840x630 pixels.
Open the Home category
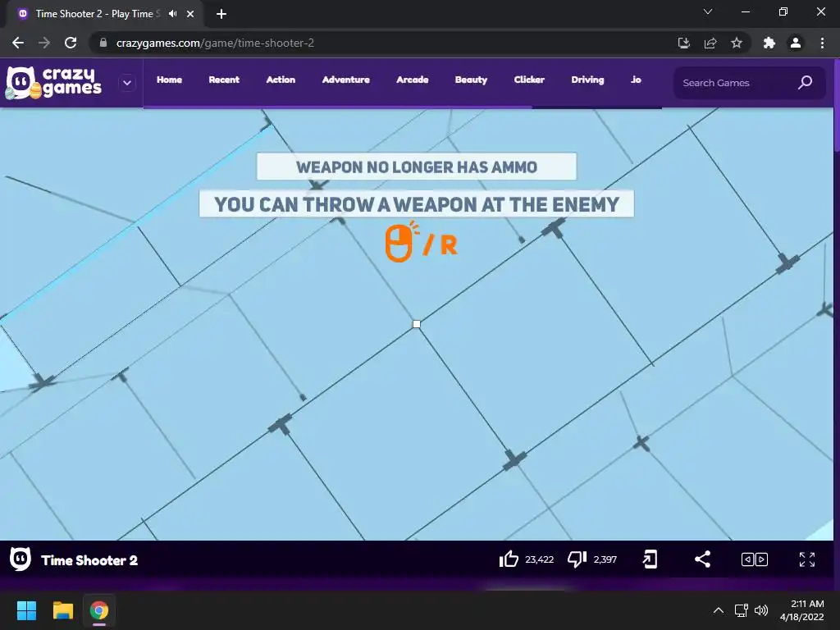[x=169, y=80]
